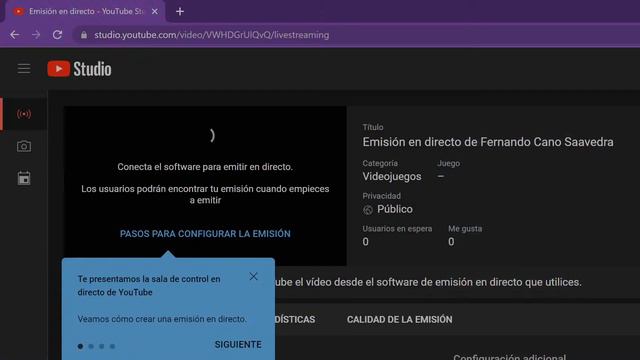The height and width of the screenshot is (360, 640).
Task: Reload the page with refresh icon
Action: pos(58,35)
